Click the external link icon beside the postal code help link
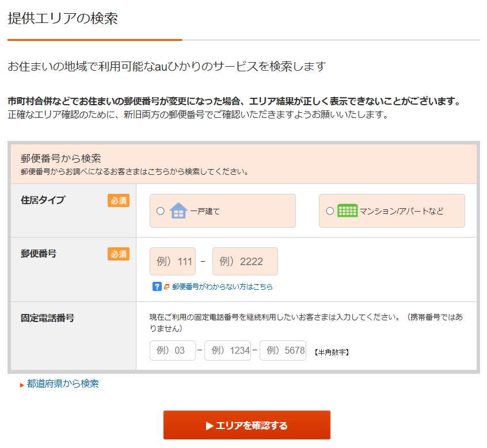The width and height of the screenshot is (487, 448). tap(166, 286)
